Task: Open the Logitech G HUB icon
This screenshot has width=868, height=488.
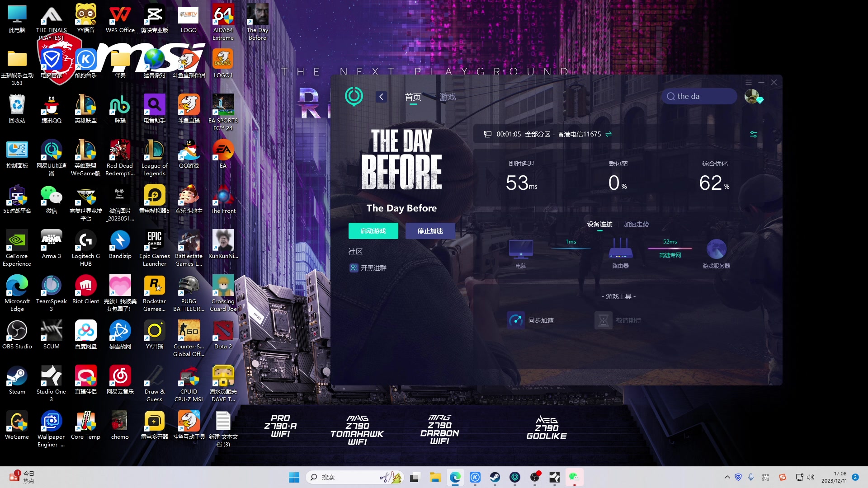Action: [86, 248]
